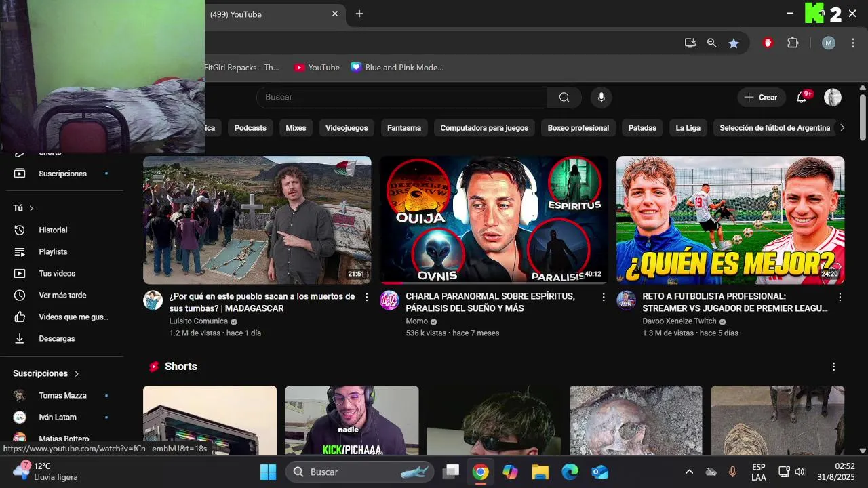Start voice search with microphone icon
Viewport: 868px width, 488px height.
pos(601,97)
